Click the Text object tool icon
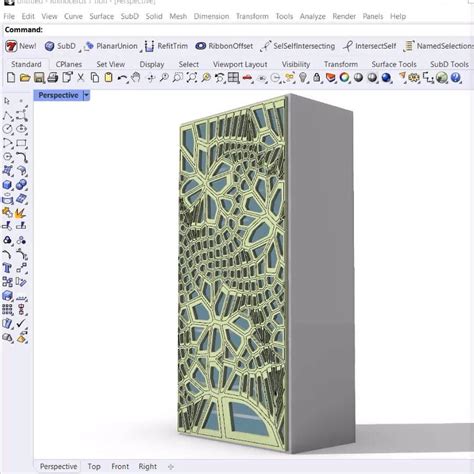The width and height of the screenshot is (474, 474). tap(7, 268)
